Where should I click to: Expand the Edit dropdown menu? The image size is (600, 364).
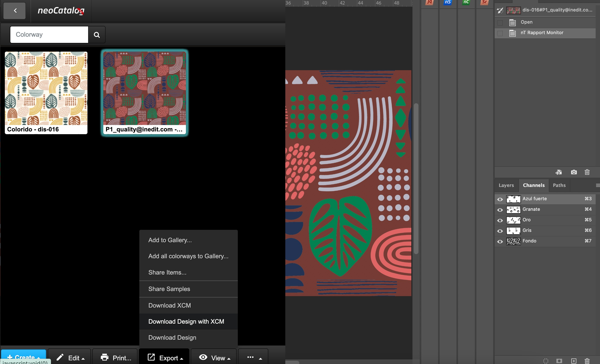pos(70,358)
